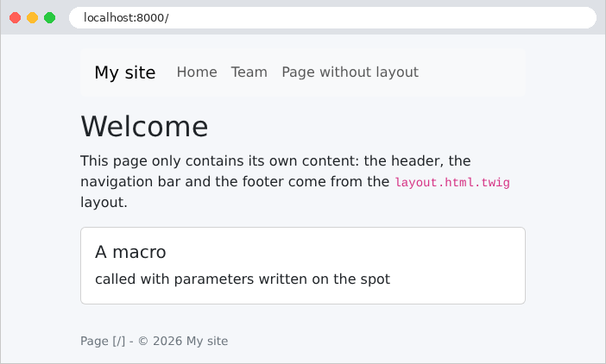Click the My site brand link
Screen dimensions: 606x364
tap(125, 72)
